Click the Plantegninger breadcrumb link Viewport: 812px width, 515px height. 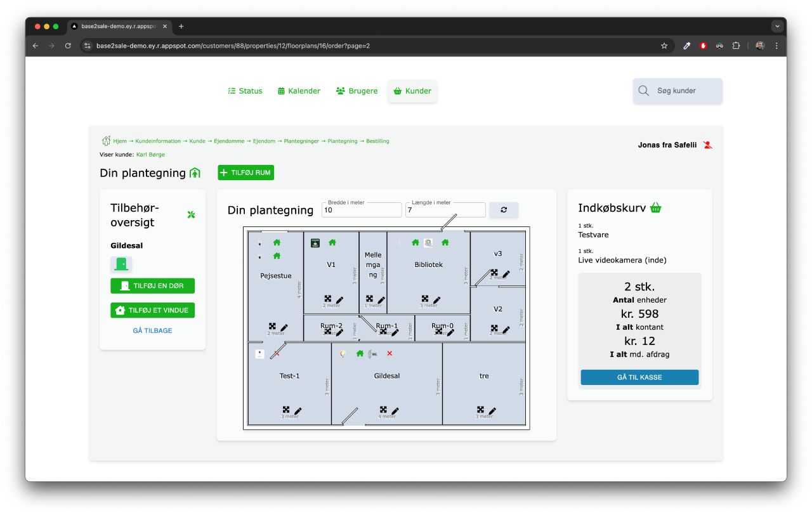(301, 141)
